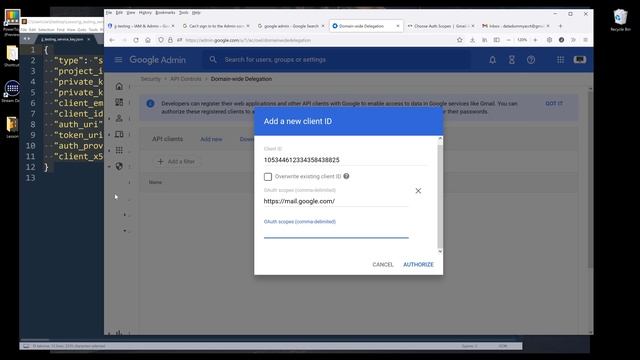The width and height of the screenshot is (640, 360).
Task: Open the API Controls breadcrumb link
Action: tap(186, 79)
